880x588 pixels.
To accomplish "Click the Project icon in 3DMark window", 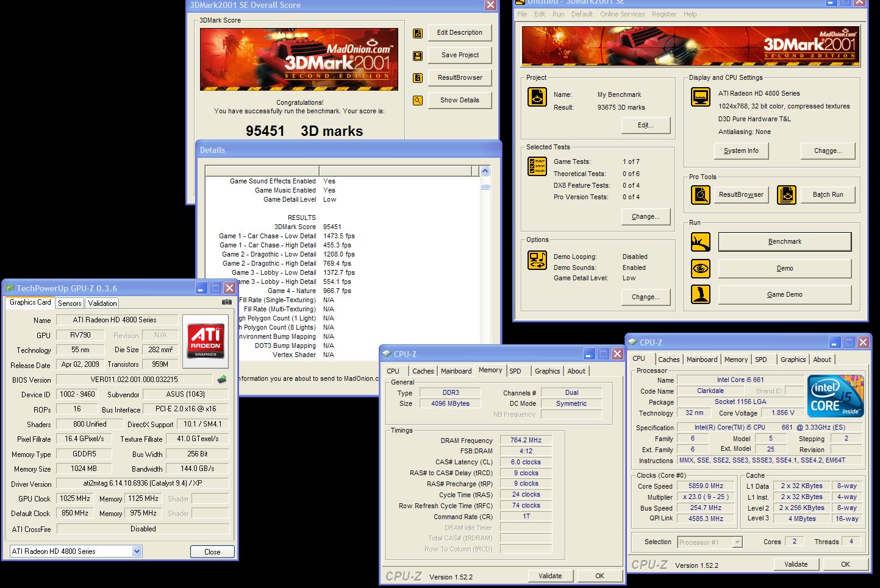I will coord(537,97).
